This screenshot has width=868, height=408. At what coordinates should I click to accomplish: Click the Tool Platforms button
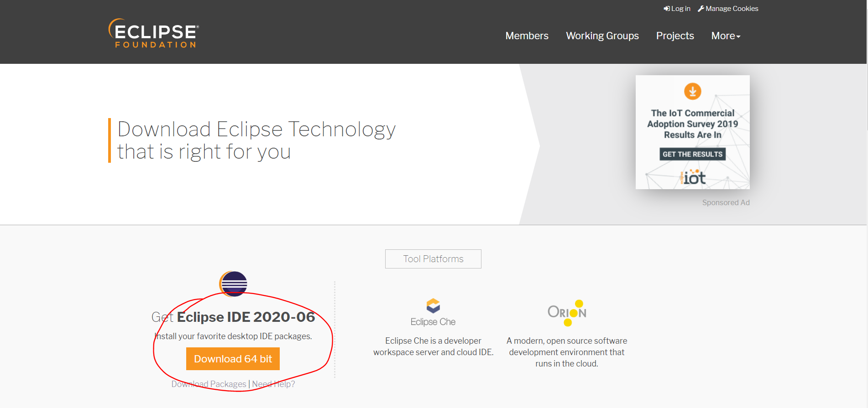(433, 259)
